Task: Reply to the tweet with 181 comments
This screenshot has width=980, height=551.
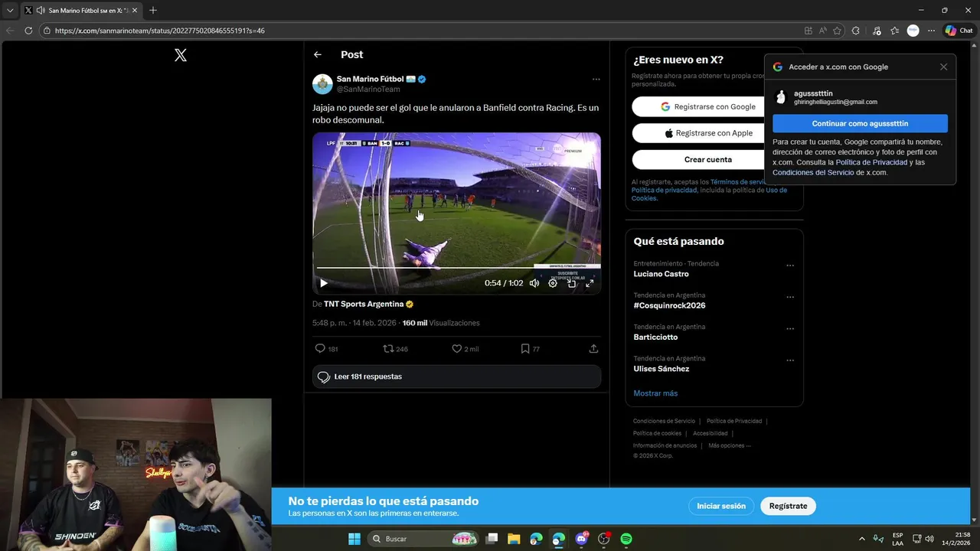Action: (326, 349)
